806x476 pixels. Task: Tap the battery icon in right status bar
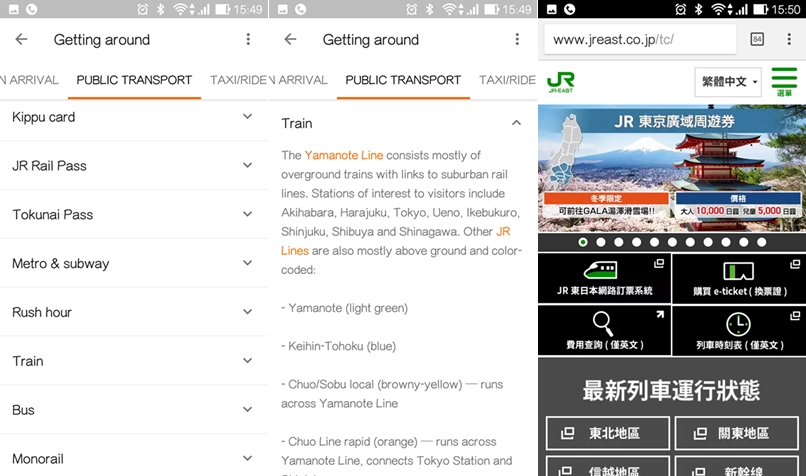click(761, 9)
